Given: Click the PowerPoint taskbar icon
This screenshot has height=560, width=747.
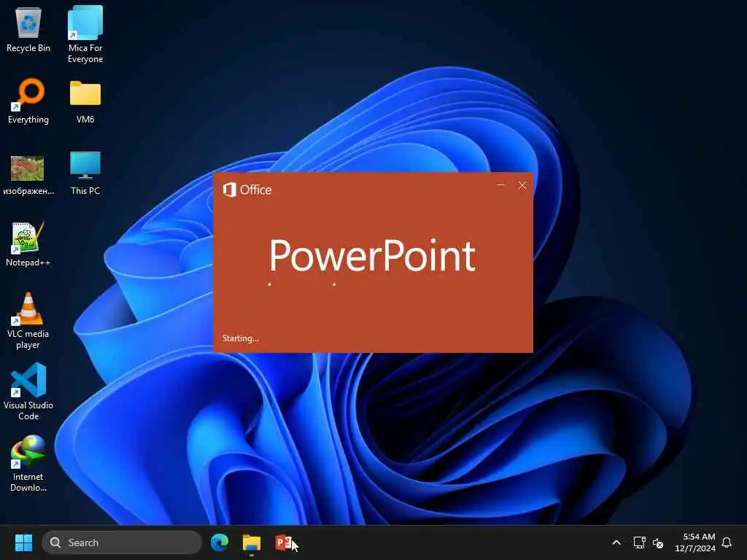Looking at the screenshot, I should [x=284, y=542].
